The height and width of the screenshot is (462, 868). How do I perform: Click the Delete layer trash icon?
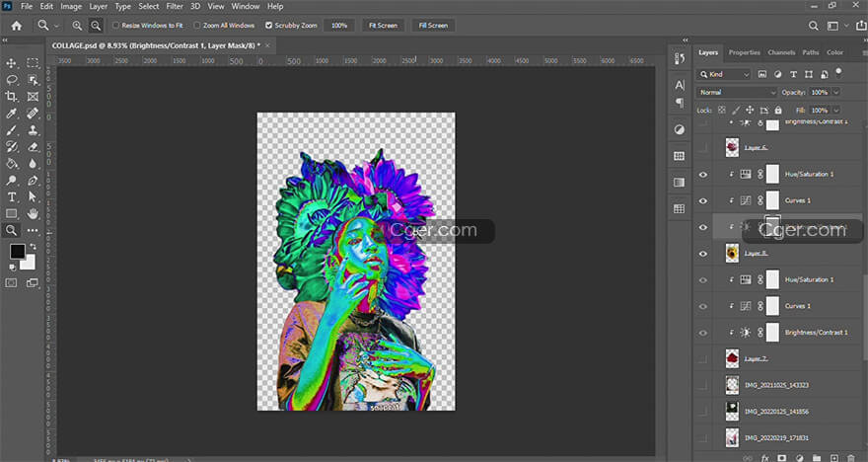click(851, 458)
